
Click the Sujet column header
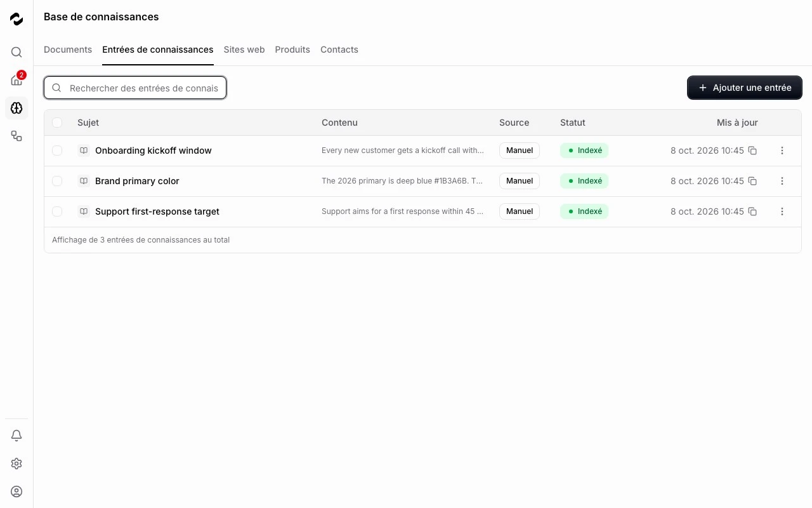point(88,123)
